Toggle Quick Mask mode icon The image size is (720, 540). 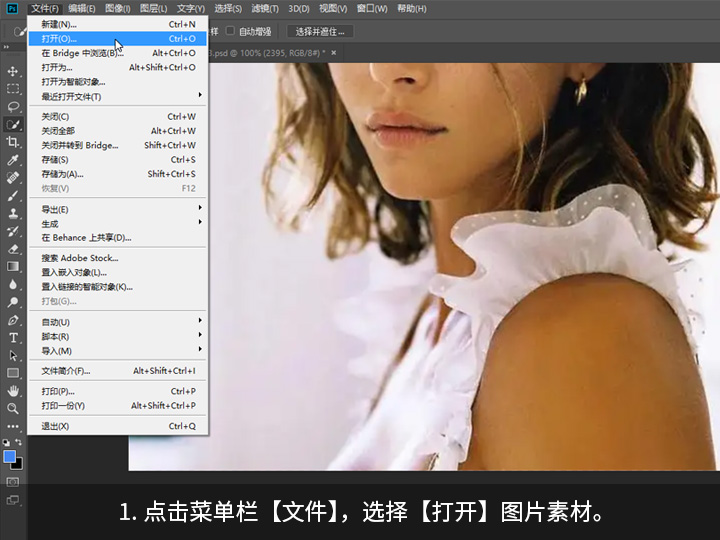[13, 481]
